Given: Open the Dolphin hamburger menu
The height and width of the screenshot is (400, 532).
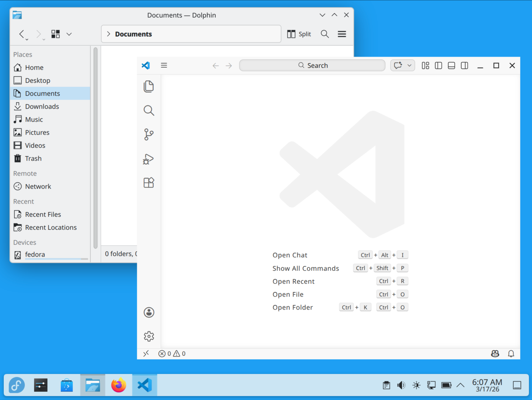Looking at the screenshot, I should click(x=342, y=34).
